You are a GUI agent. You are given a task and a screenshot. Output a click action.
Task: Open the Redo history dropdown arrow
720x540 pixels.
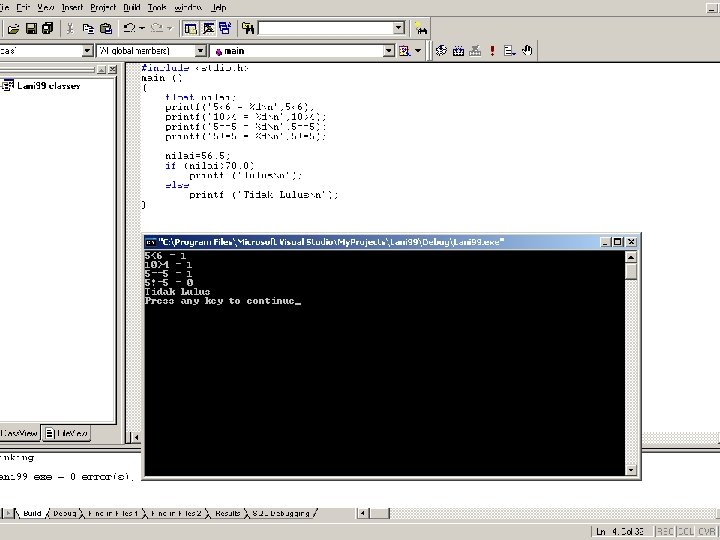click(x=169, y=28)
